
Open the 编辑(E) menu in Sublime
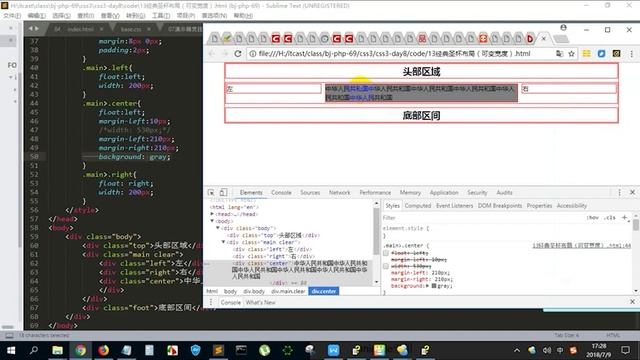[36, 16]
